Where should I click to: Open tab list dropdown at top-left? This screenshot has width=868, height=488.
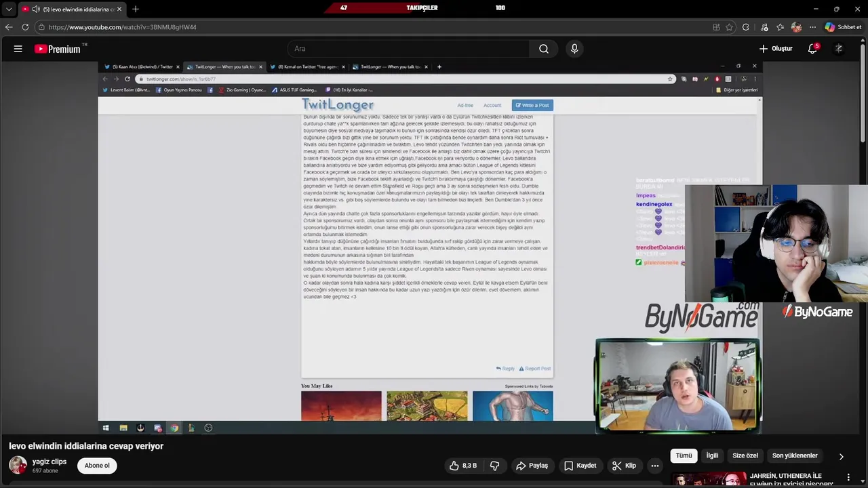9,9
